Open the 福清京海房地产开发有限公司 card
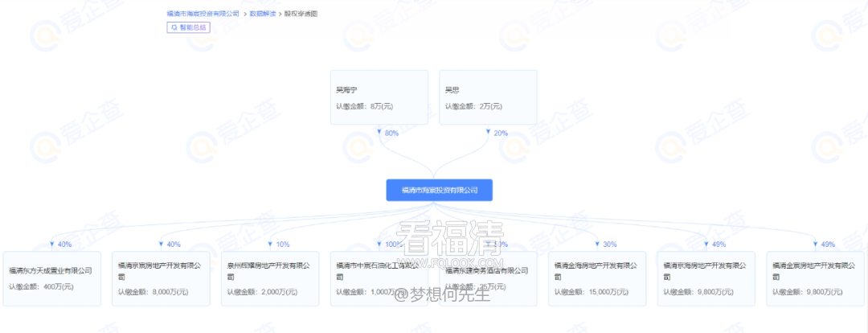 tap(706, 278)
